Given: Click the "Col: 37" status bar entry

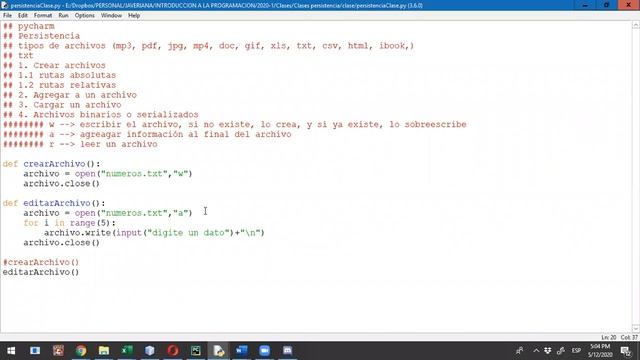Looking at the screenshot, I should (x=629, y=337).
